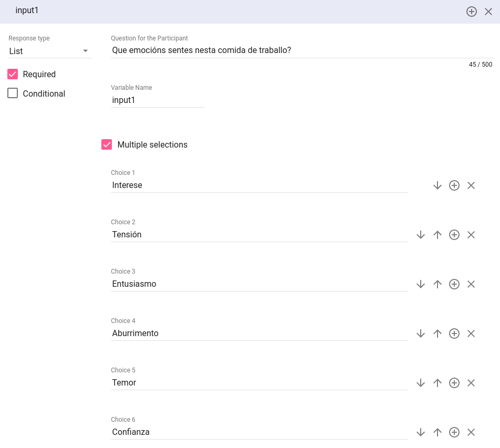Edit the Question for the Participant field
The image size is (500, 448).
pyautogui.click(x=301, y=50)
